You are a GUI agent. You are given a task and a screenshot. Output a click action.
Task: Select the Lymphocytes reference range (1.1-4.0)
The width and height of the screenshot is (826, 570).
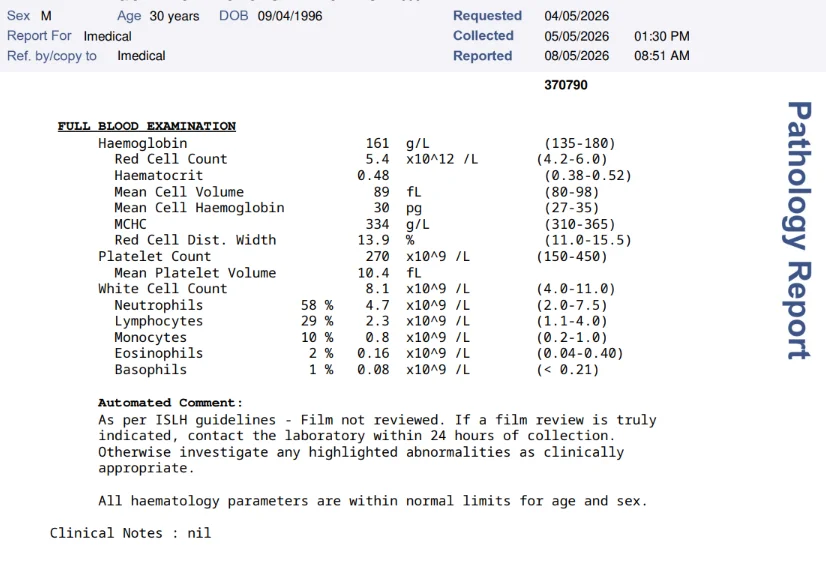(572, 321)
